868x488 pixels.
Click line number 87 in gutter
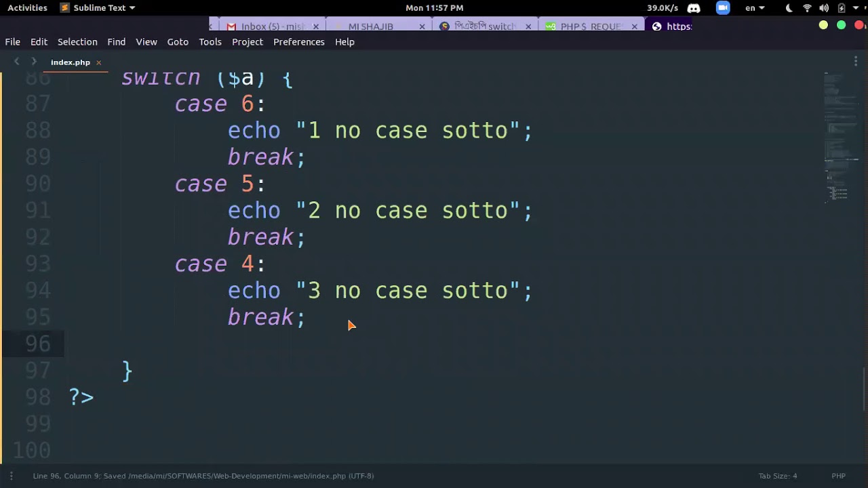[38, 104]
